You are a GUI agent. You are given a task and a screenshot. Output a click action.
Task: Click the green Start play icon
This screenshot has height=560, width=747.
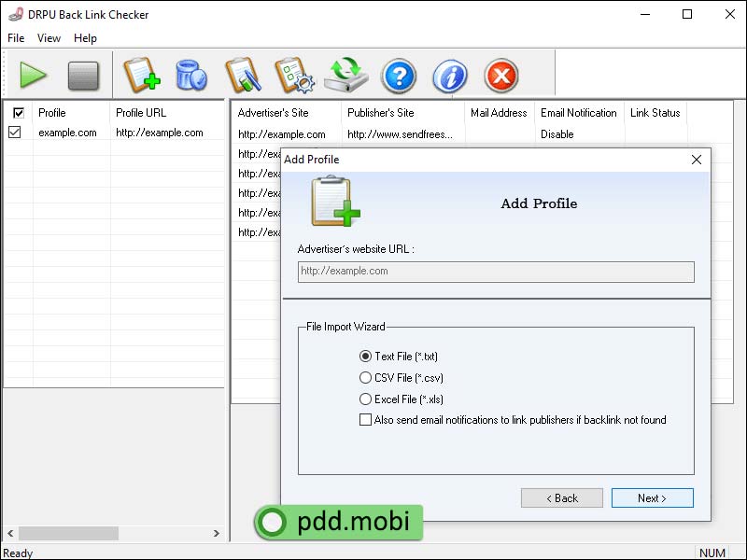(x=34, y=75)
